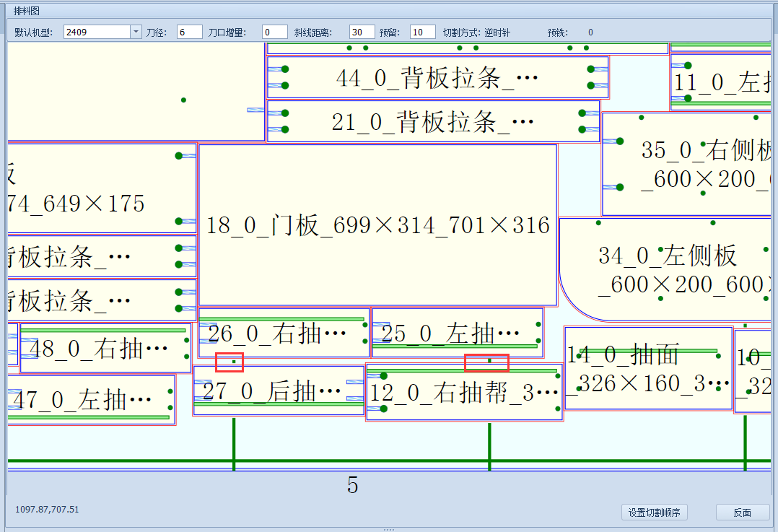Click the red-highlighted marker near panel 26_0_右抽
The image size is (778, 532).
(229, 363)
